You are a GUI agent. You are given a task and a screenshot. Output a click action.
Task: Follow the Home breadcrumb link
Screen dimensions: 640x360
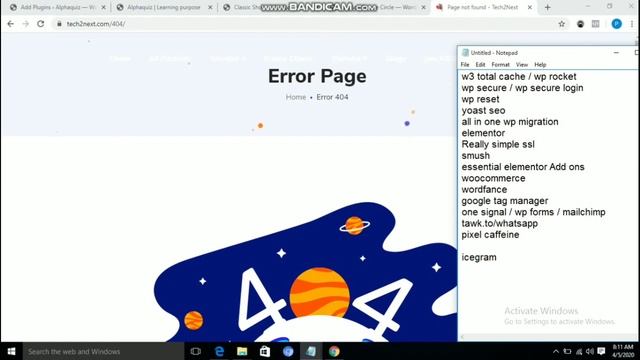pyautogui.click(x=296, y=97)
